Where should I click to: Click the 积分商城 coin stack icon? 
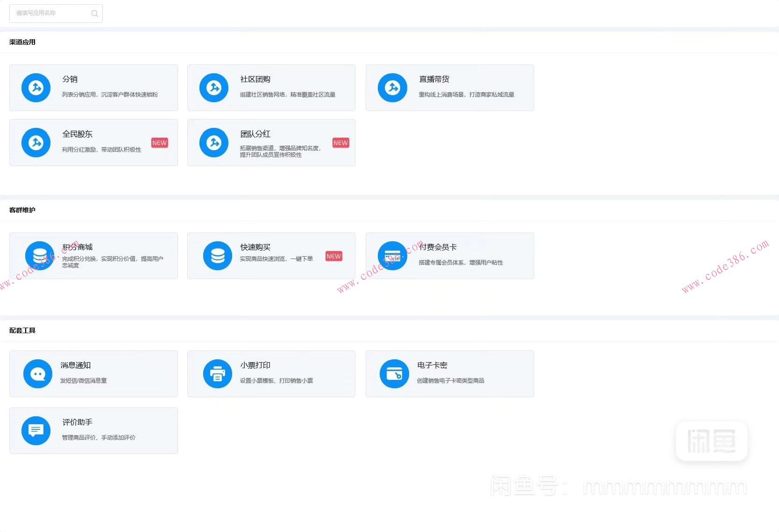[x=40, y=256]
